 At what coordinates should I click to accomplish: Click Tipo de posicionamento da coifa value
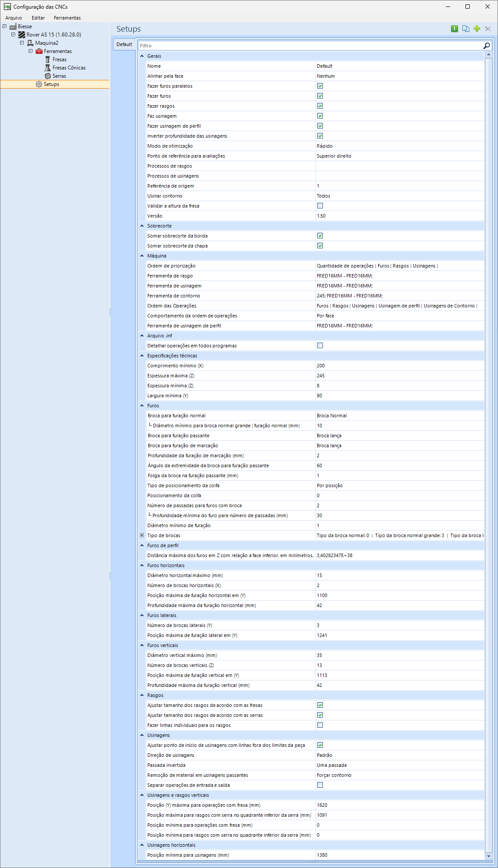(x=330, y=485)
